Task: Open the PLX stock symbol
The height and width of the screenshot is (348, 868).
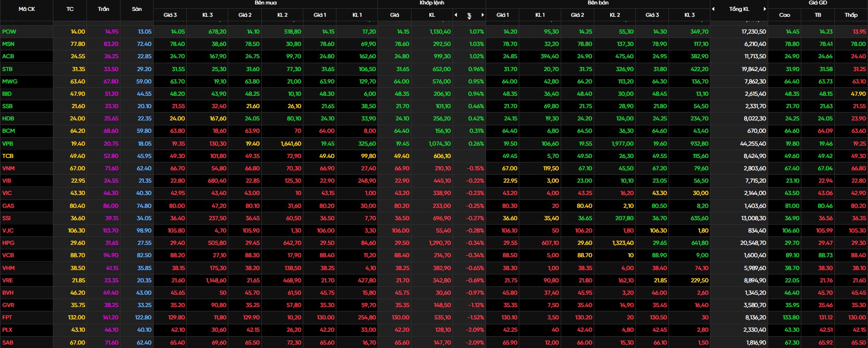Action: (7, 330)
